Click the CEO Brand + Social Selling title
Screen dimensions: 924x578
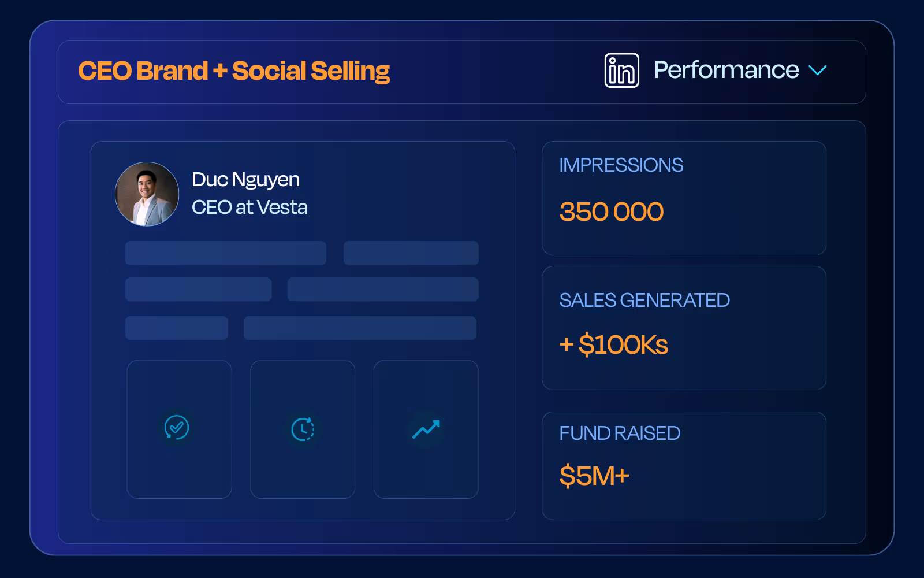coord(234,71)
